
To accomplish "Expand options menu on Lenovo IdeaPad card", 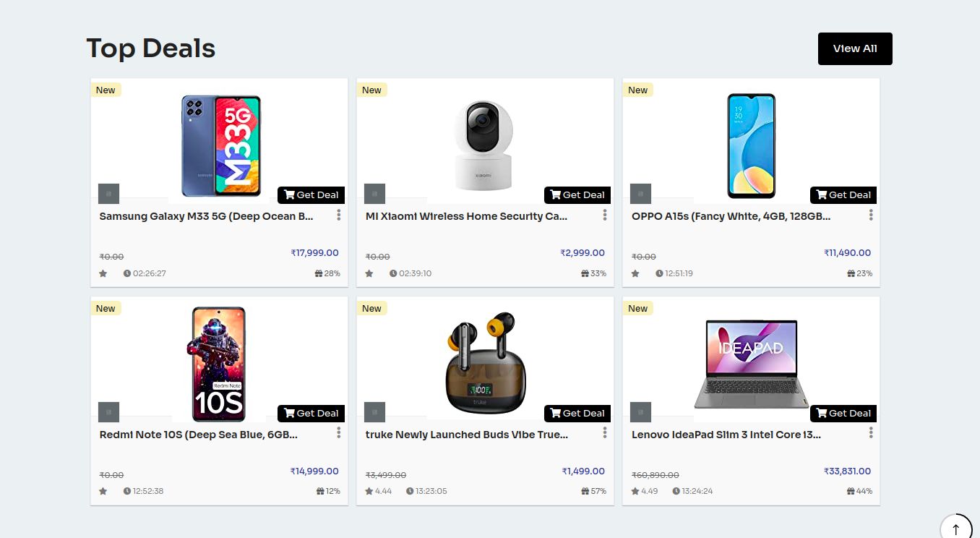I will (871, 432).
